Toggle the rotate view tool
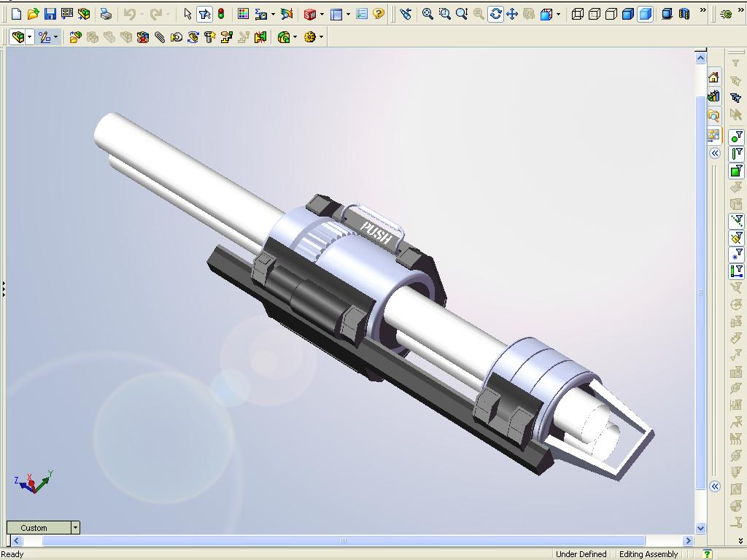The height and width of the screenshot is (560, 747). [x=495, y=14]
